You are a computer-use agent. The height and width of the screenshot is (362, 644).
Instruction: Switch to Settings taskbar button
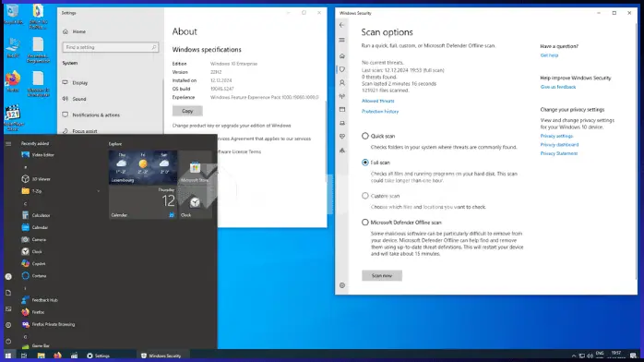click(99, 356)
